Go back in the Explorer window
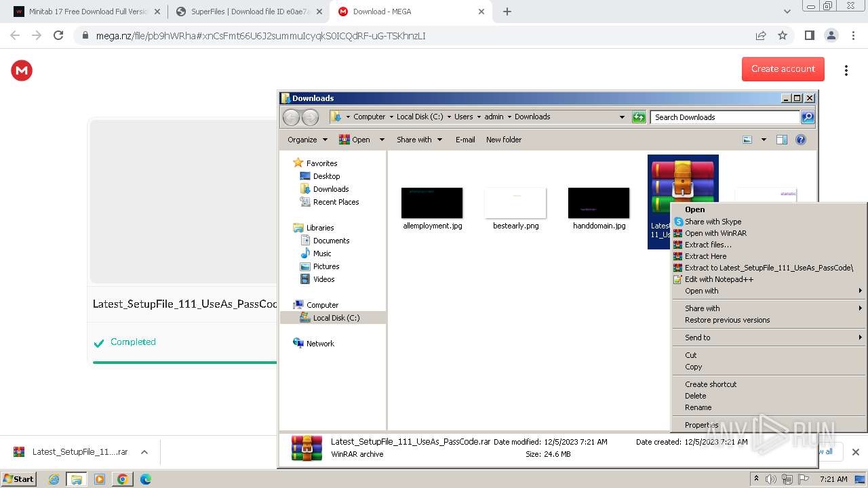 tap(291, 117)
